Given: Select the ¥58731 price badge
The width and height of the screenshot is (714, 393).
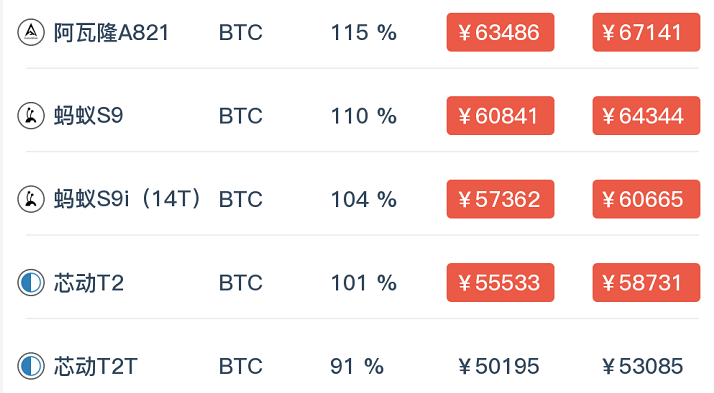Looking at the screenshot, I should (646, 282).
